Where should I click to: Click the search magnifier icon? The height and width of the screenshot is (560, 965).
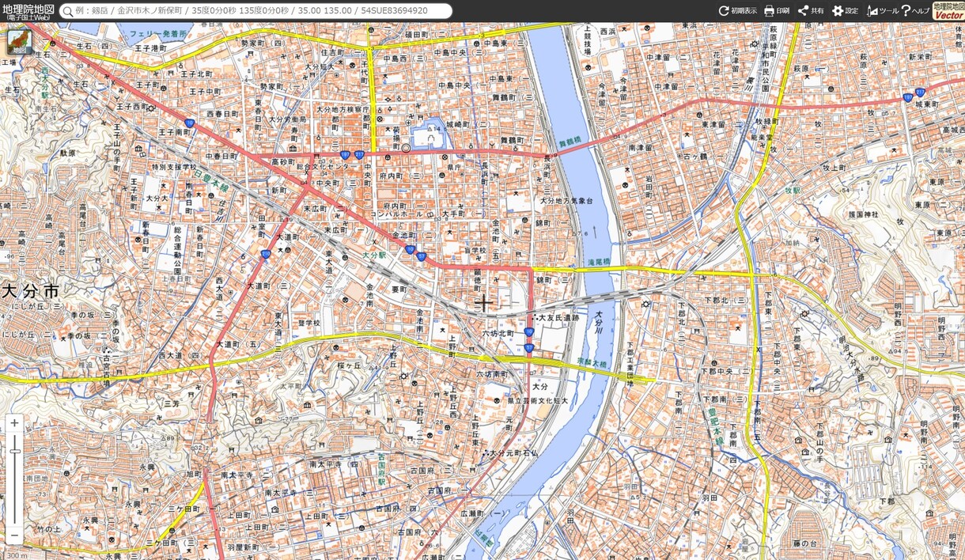(68, 11)
